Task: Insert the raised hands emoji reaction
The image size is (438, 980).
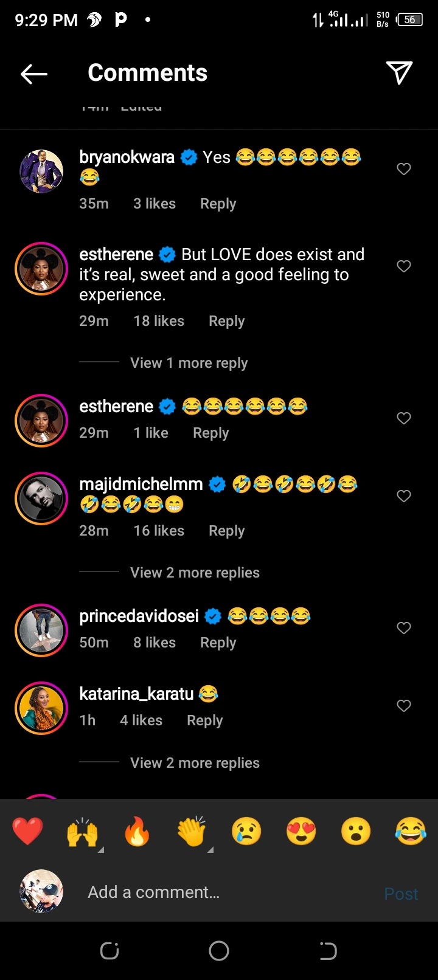Action: click(x=83, y=831)
